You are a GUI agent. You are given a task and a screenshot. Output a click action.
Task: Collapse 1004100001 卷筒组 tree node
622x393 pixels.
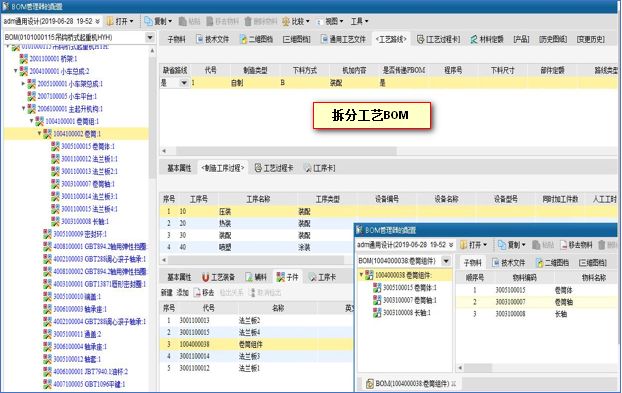pos(31,121)
